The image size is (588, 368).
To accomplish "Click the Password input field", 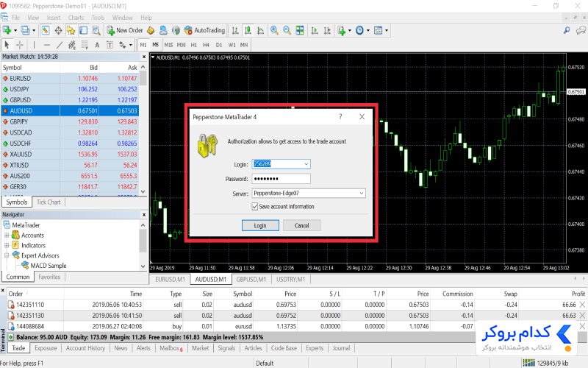I will (x=281, y=179).
